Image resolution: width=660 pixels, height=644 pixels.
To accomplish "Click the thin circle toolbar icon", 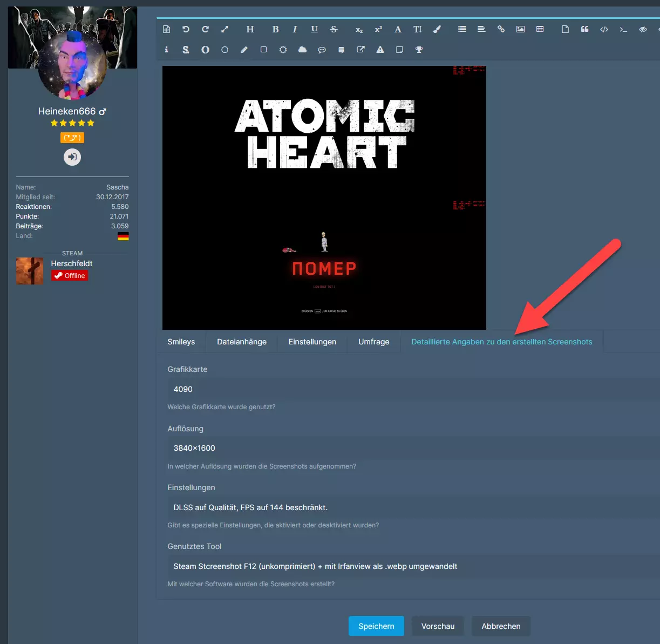I will [x=224, y=50].
